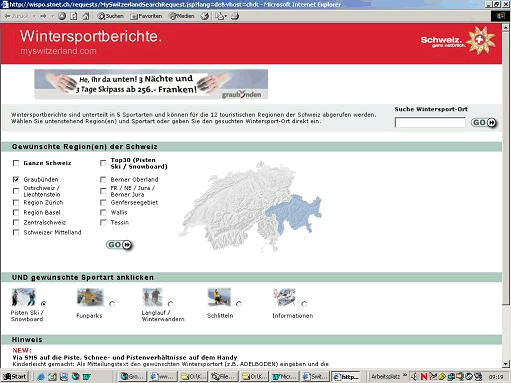
Task: Choose the Informationen radio button
Action: 304,304
